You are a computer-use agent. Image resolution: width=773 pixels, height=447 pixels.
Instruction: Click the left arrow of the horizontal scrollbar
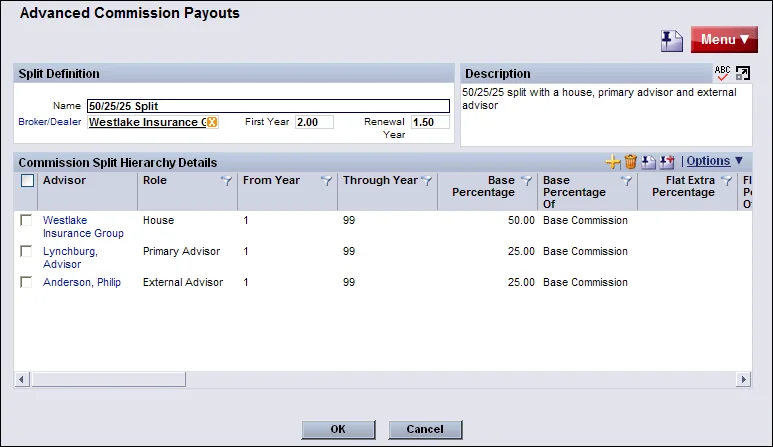pyautogui.click(x=21, y=379)
